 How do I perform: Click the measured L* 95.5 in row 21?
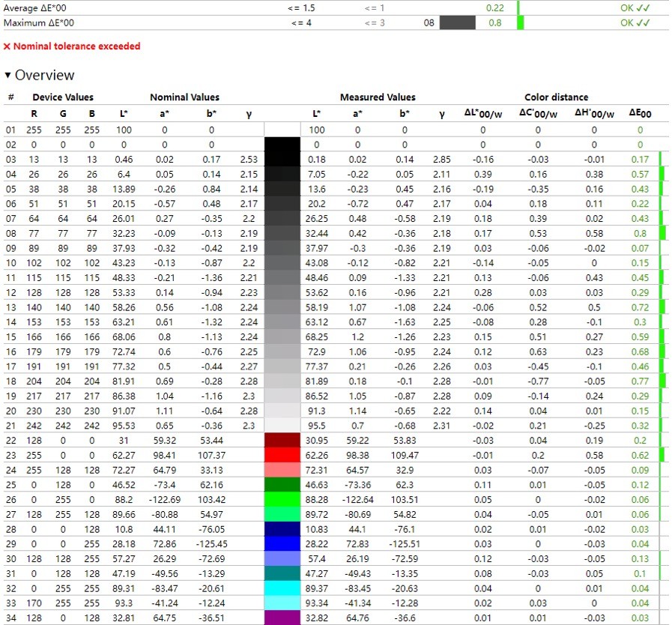click(317, 426)
